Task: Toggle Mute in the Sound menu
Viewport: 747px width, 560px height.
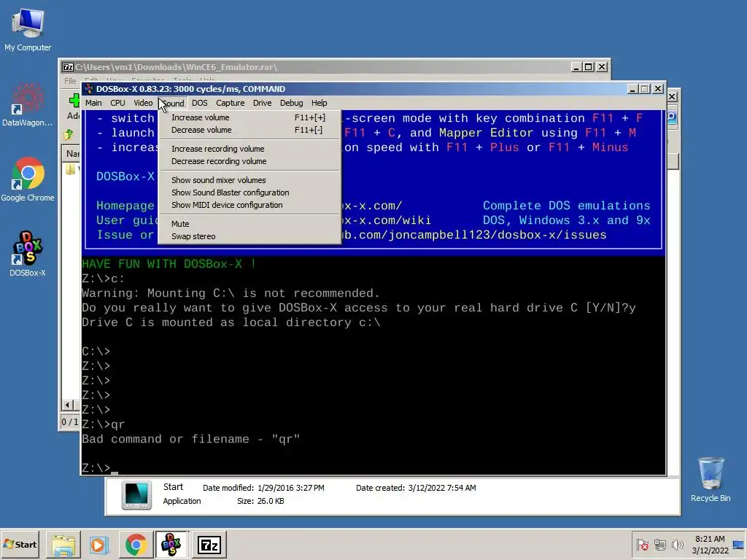Action: [x=249, y=224]
